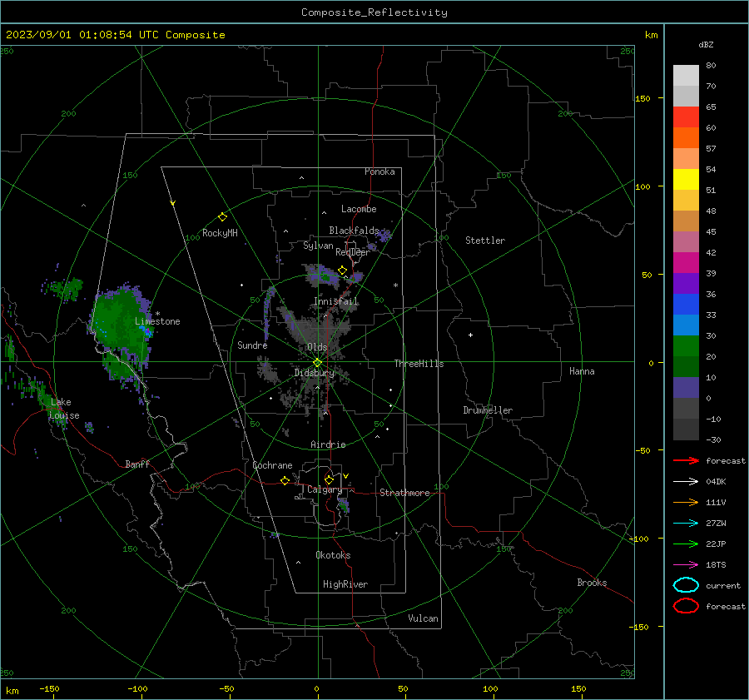Viewport: 749px width, 700px height.
Task: Select the RedDeer map label
Action: tap(353, 252)
